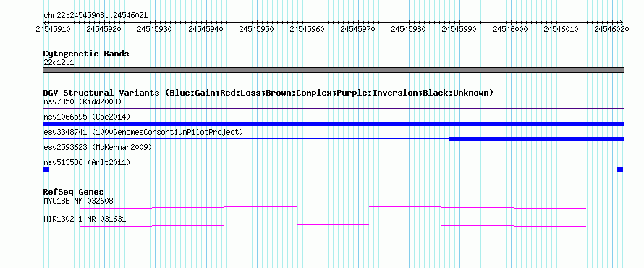The image size is (644, 268).
Task: Click the Cytogenetic Bands track title
Action: coord(86,54)
